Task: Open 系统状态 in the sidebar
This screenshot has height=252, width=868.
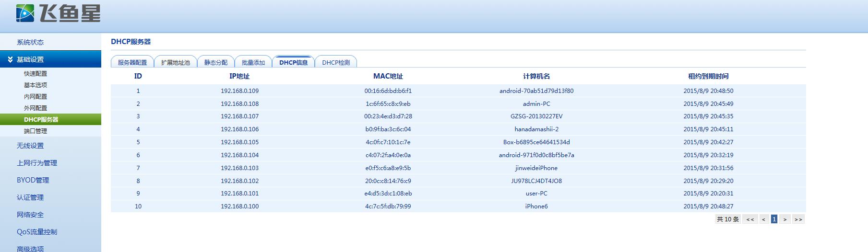Action: click(x=30, y=42)
